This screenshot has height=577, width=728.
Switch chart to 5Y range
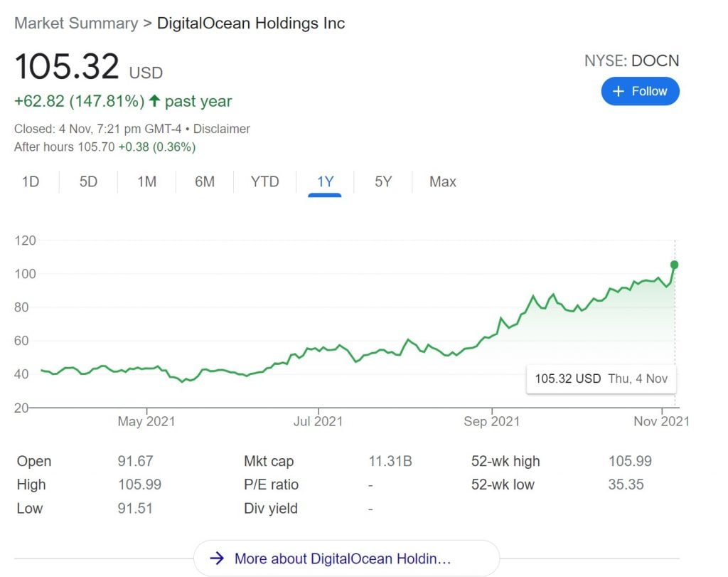(x=383, y=181)
